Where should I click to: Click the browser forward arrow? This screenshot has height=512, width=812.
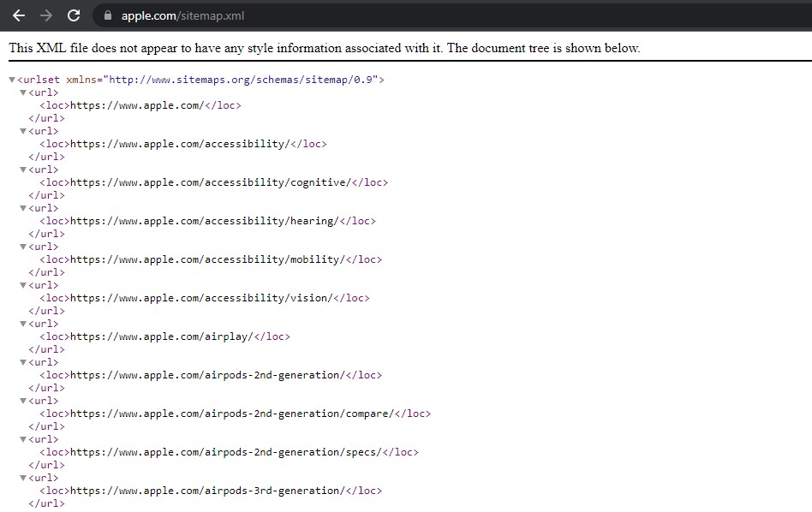coord(46,15)
